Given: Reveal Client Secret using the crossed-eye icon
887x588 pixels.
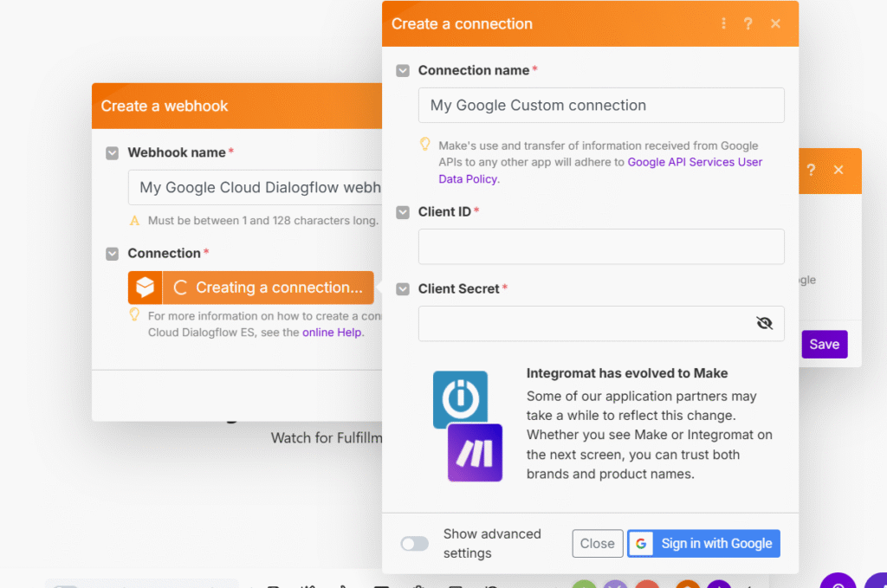Looking at the screenshot, I should (x=763, y=323).
